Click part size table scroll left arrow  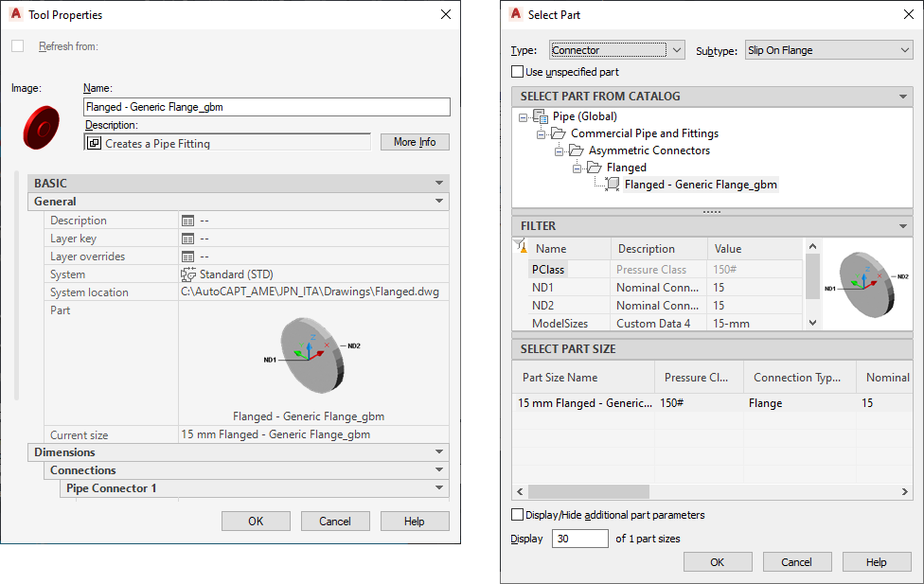(x=520, y=491)
